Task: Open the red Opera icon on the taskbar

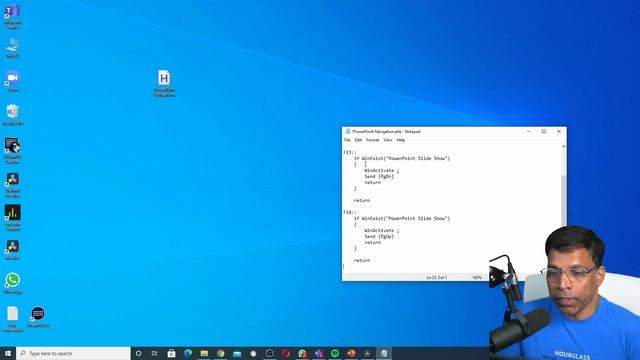Action: pos(286,353)
